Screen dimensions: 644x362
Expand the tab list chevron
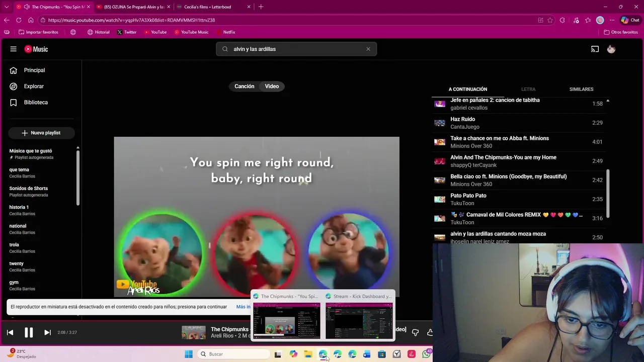(x=7, y=7)
